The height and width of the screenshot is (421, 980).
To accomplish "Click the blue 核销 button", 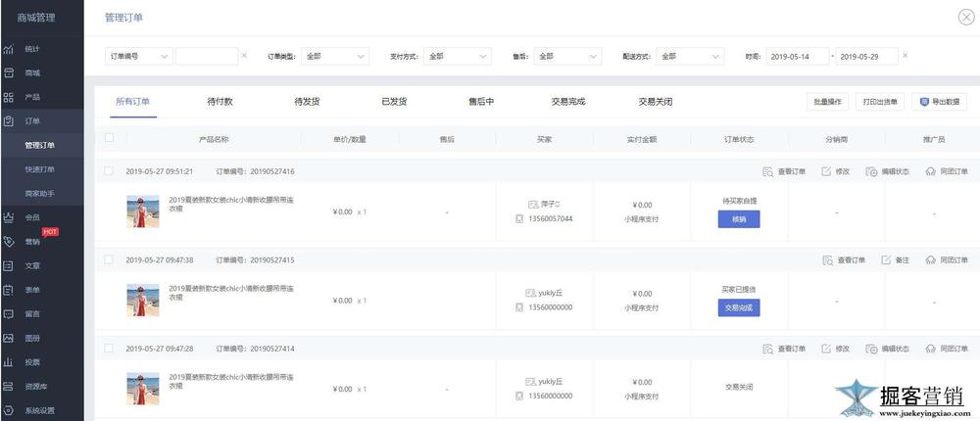I will (739, 219).
